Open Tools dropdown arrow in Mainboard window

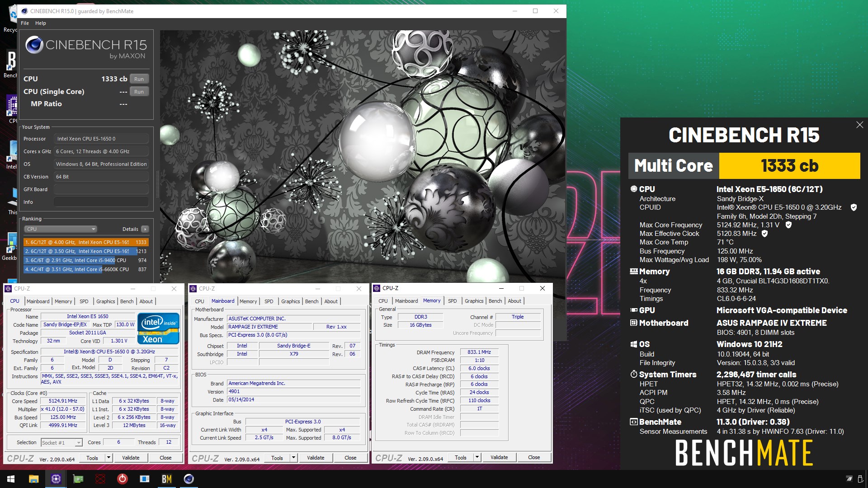(x=293, y=458)
